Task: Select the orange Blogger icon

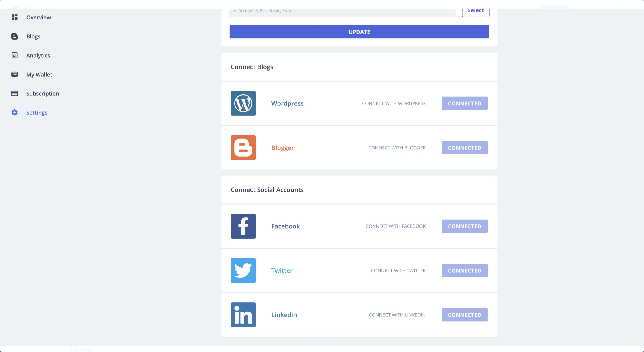Action: pyautogui.click(x=243, y=148)
